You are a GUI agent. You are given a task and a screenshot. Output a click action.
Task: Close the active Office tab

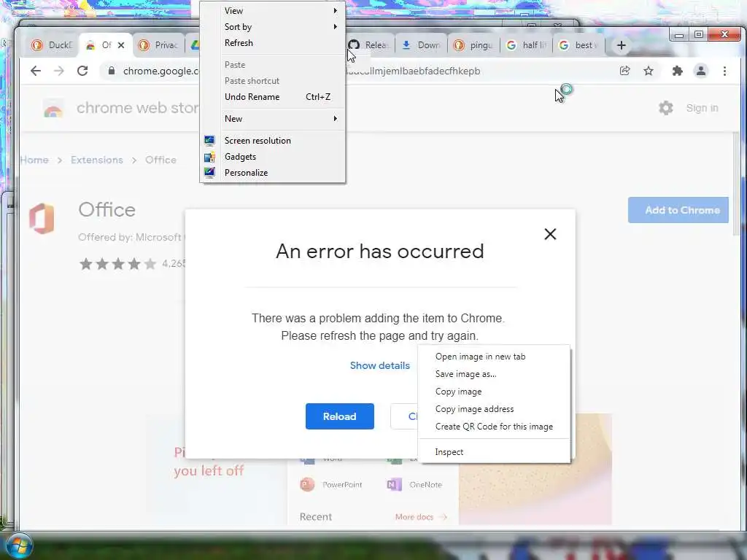[x=121, y=45]
